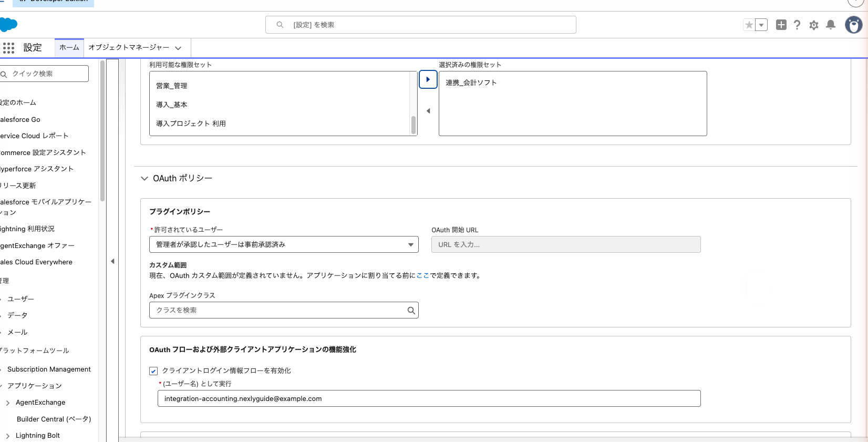The height and width of the screenshot is (442, 868).
Task: View notifications bell icon
Action: click(831, 25)
